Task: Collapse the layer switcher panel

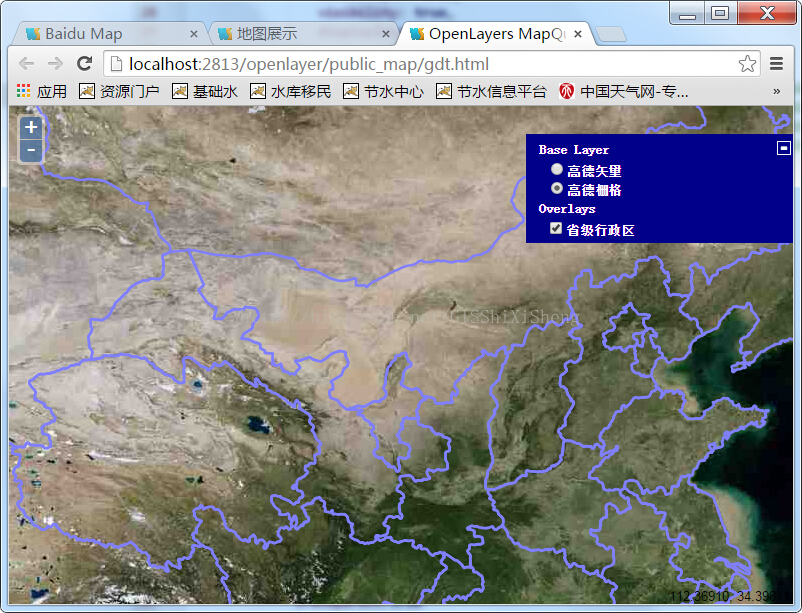Action: (784, 148)
